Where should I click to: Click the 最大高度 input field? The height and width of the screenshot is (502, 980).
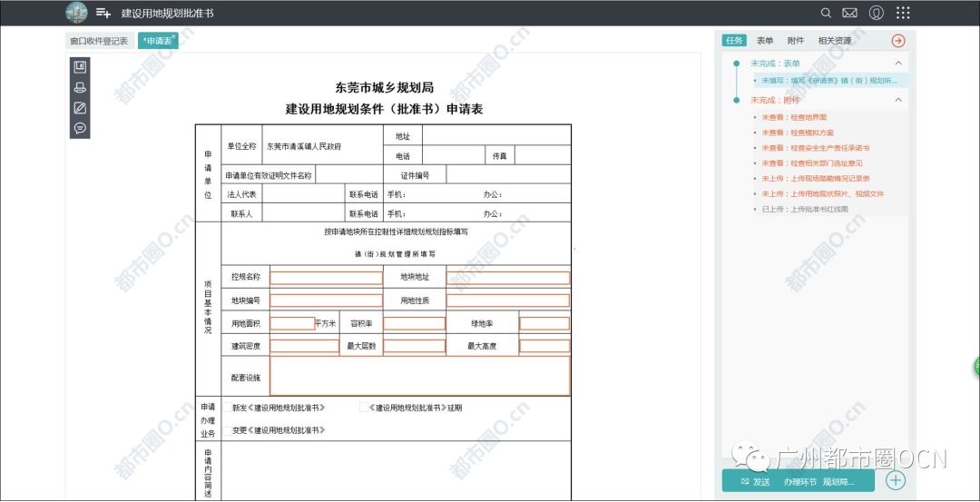click(x=544, y=346)
